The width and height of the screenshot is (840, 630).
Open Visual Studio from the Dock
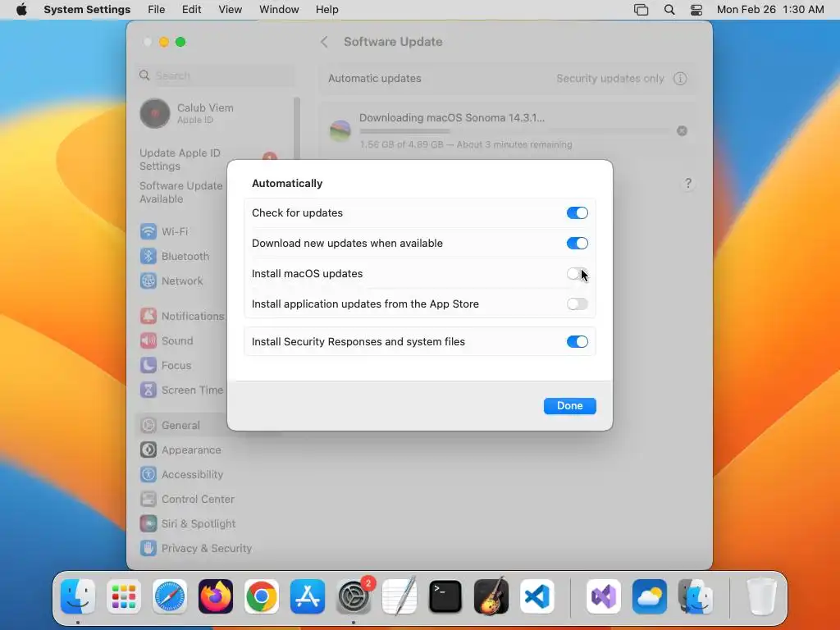[604, 596]
